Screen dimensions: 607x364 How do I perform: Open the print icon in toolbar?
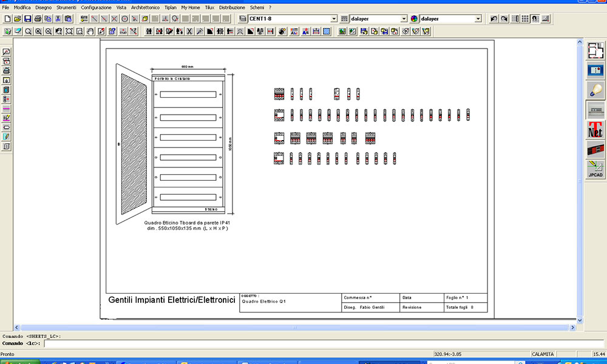click(x=38, y=19)
